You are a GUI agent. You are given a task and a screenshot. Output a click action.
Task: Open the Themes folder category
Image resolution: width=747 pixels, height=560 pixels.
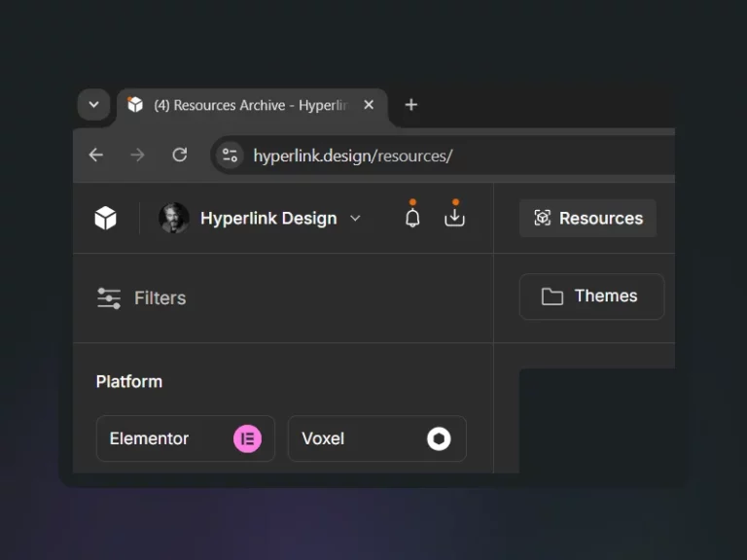[591, 297]
